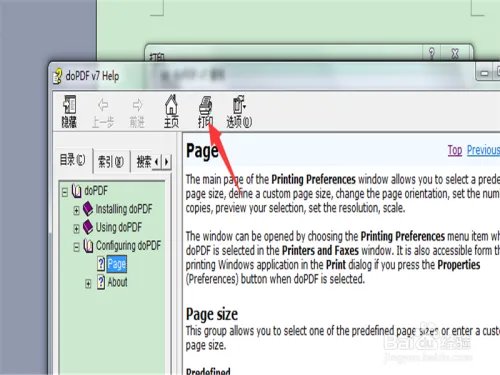Screen dimensions: 500x375
Task: Select the doPDF root tree label
Action: 96,191
